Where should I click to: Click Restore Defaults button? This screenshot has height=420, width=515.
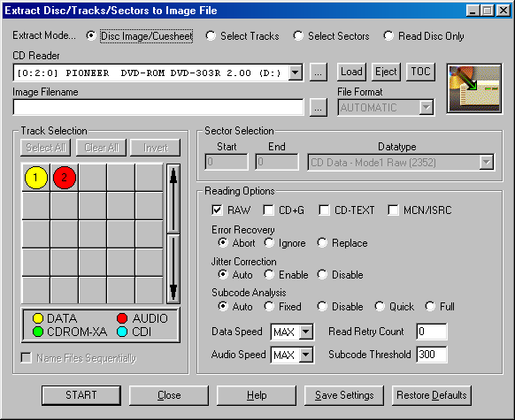tap(432, 395)
